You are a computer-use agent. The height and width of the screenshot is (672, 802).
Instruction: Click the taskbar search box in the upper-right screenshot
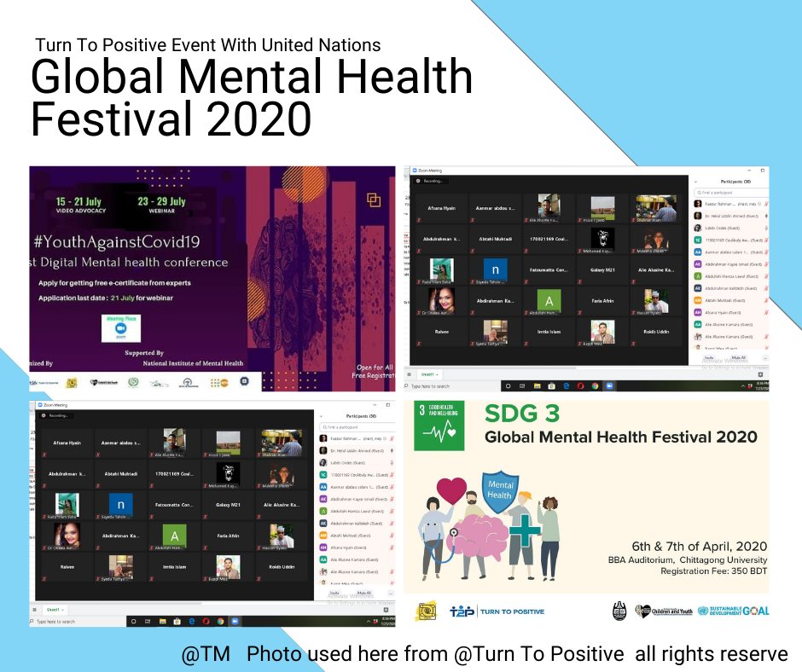pyautogui.click(x=452, y=386)
